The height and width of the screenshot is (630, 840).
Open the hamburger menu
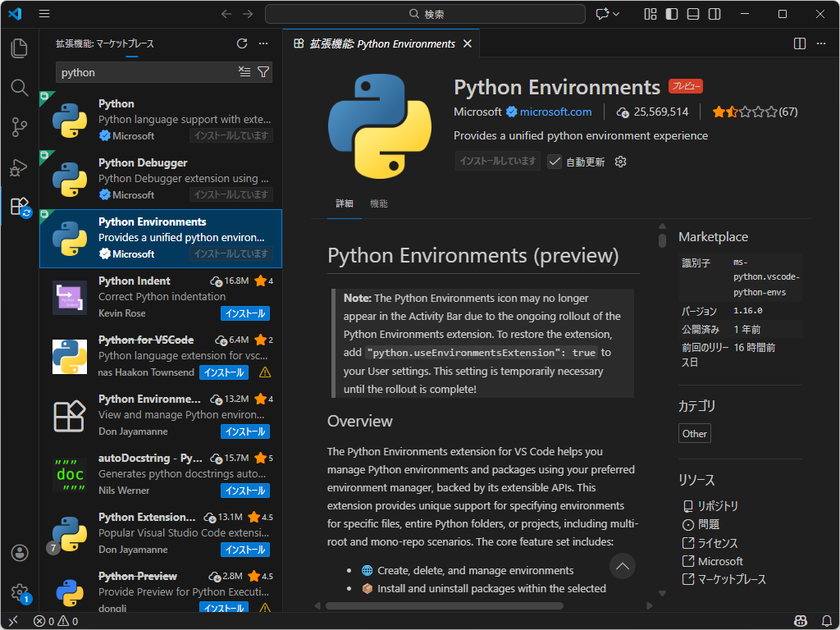click(x=43, y=14)
